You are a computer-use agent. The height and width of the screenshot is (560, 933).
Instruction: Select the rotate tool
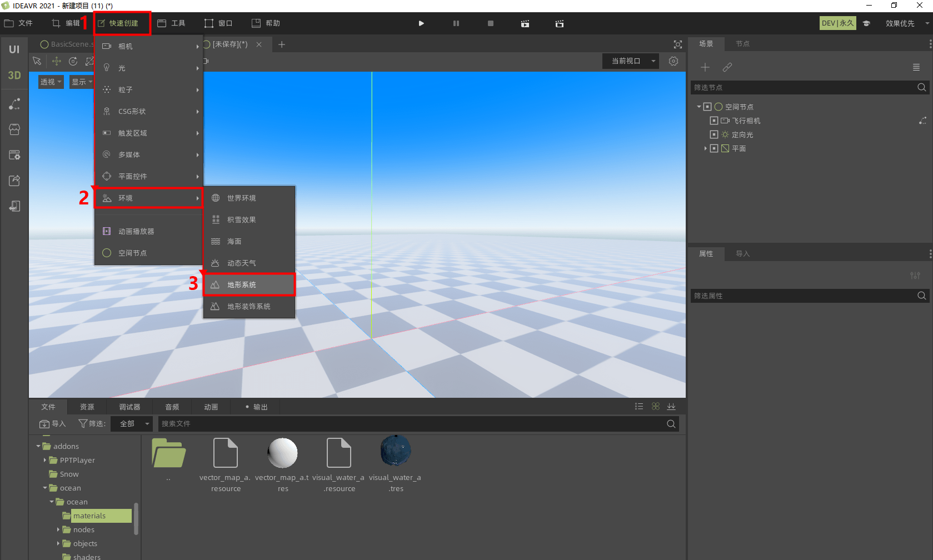click(x=73, y=61)
